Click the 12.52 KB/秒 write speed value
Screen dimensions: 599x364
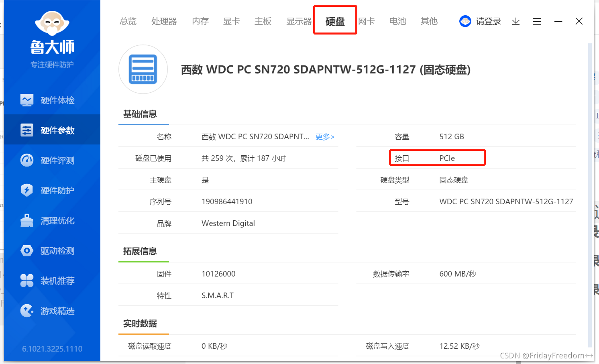460,346
